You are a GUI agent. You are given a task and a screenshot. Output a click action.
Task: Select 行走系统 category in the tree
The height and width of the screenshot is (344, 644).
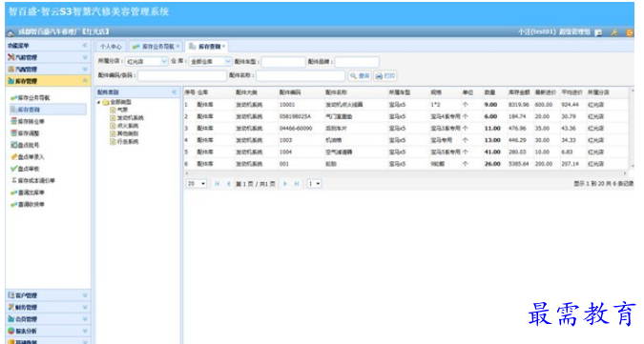pos(124,141)
